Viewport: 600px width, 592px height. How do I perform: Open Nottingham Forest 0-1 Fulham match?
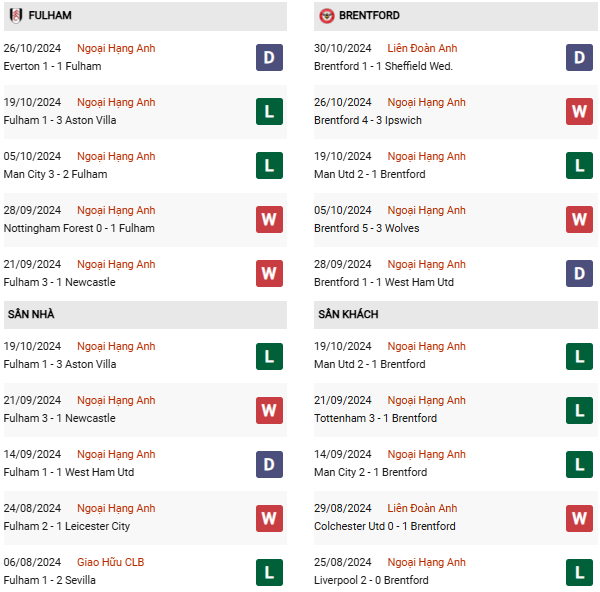[x=80, y=228]
